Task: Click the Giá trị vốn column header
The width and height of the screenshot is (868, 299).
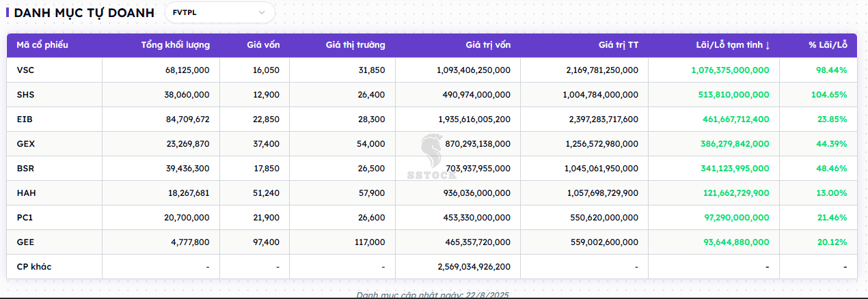Action: click(487, 45)
